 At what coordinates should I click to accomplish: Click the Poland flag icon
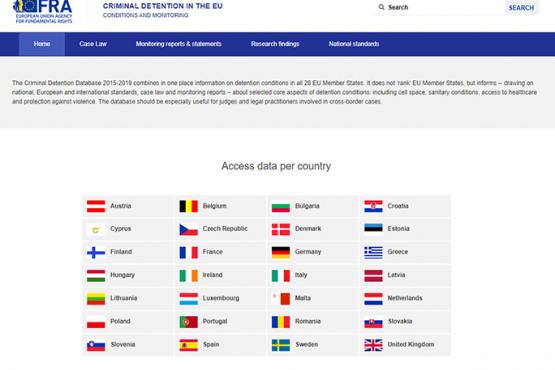click(x=96, y=322)
